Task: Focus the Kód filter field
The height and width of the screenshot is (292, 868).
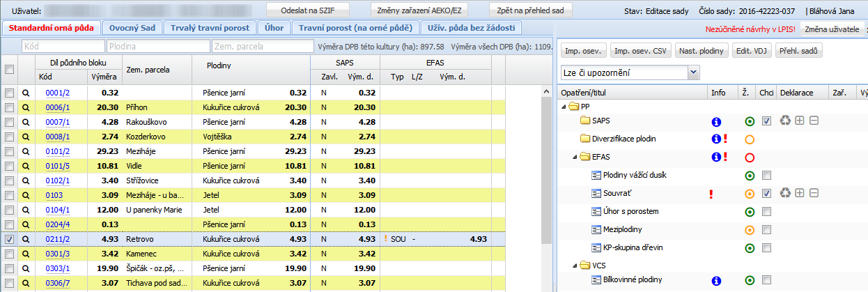Action: pyautogui.click(x=63, y=46)
